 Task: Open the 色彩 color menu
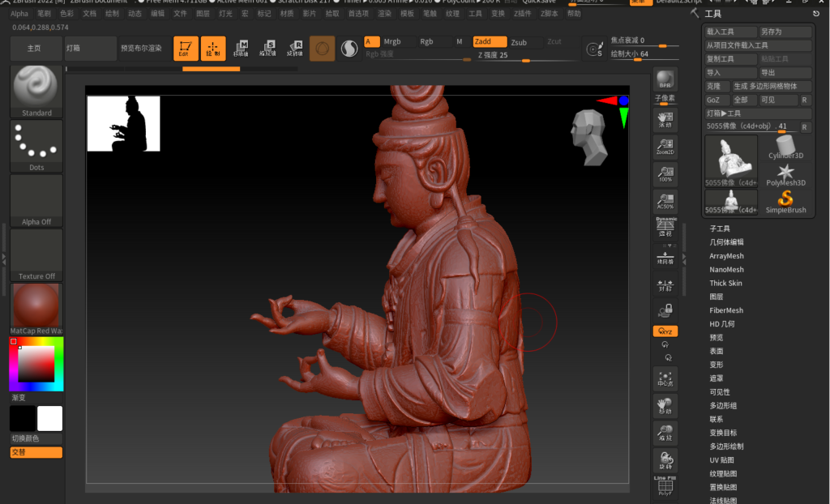point(66,14)
